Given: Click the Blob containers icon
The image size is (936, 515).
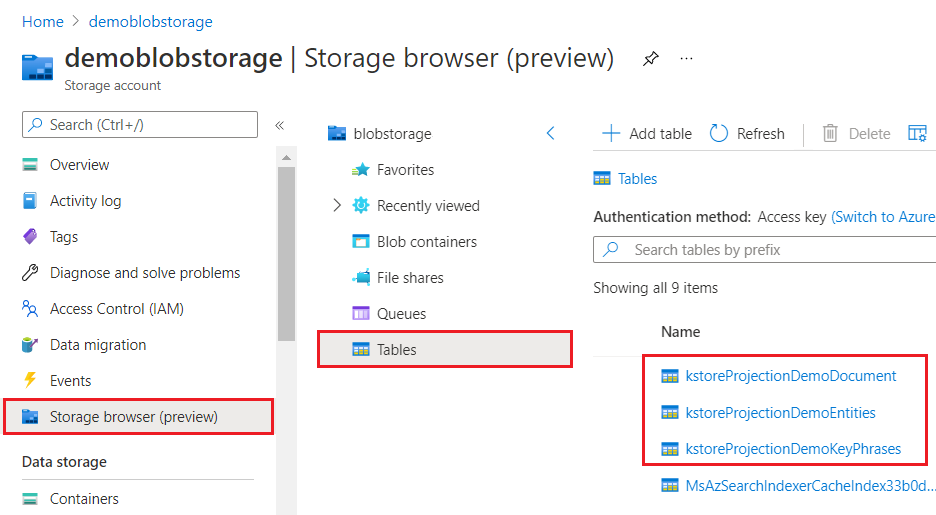Looking at the screenshot, I should click(361, 242).
